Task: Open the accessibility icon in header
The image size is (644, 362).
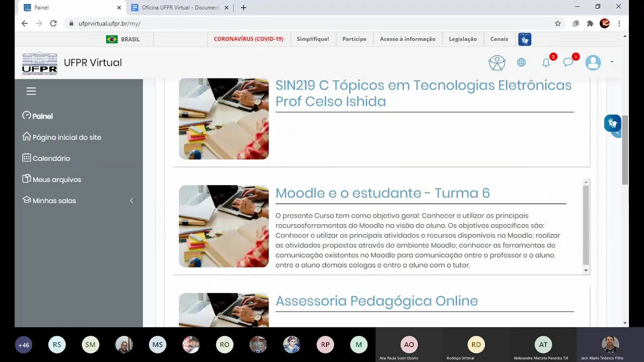Action: coord(497,62)
